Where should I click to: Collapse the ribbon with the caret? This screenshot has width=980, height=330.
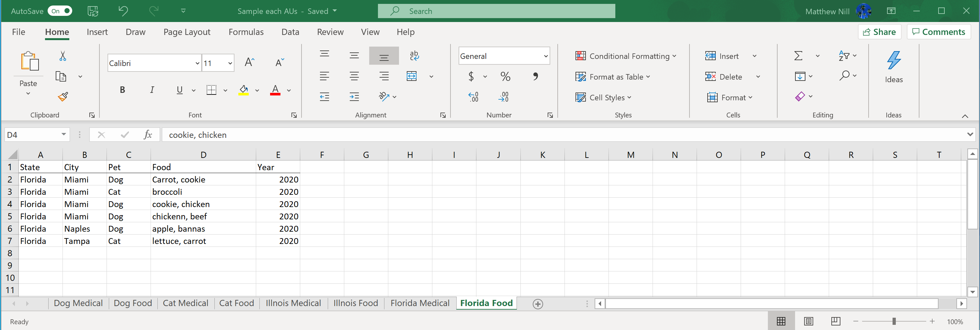pyautogui.click(x=965, y=116)
